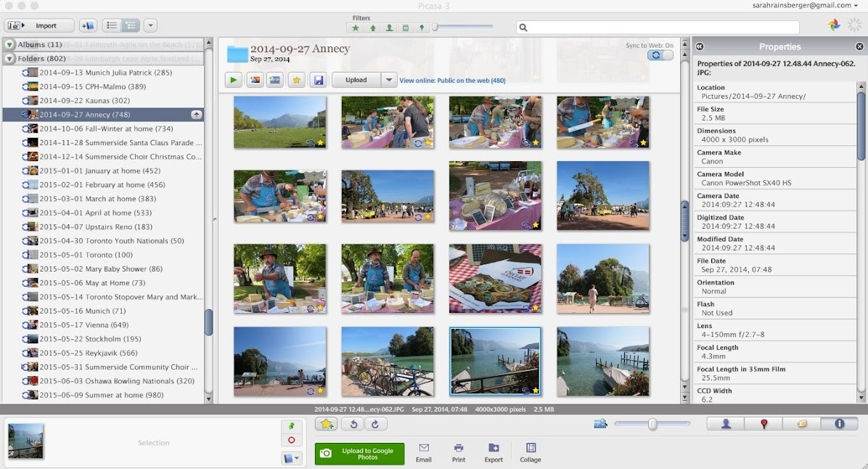Filter to show uploaded photos only
Viewport: 868px width, 469px height.
pyautogui.click(x=372, y=28)
